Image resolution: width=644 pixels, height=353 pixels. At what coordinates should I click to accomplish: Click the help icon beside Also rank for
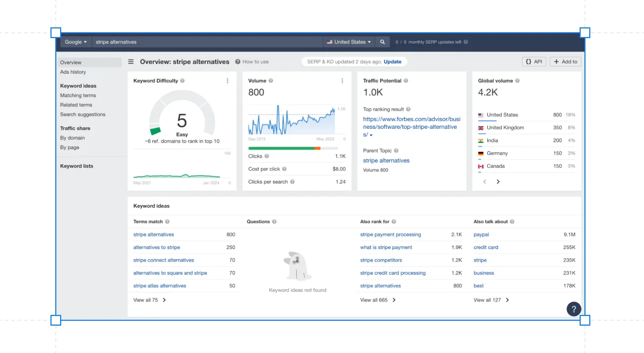click(x=394, y=222)
